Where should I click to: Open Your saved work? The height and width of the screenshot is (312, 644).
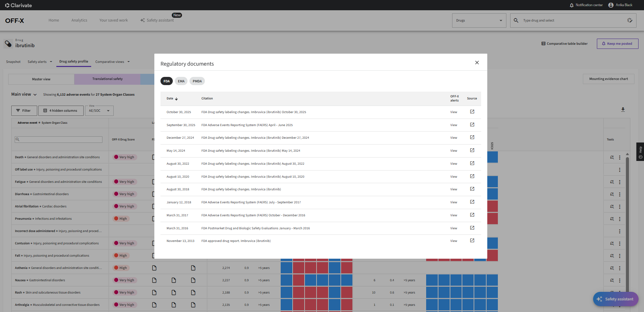pos(113,21)
